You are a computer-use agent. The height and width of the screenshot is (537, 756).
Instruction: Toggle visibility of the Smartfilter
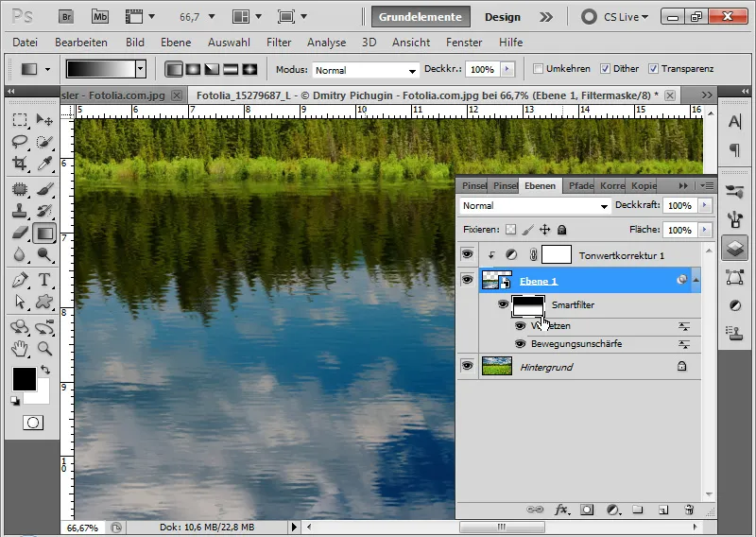[x=503, y=304]
